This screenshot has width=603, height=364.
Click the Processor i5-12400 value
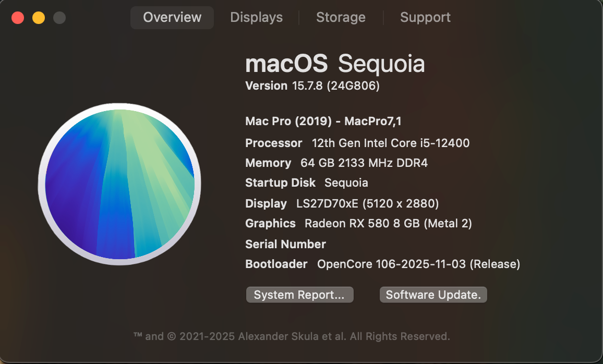[x=391, y=143]
